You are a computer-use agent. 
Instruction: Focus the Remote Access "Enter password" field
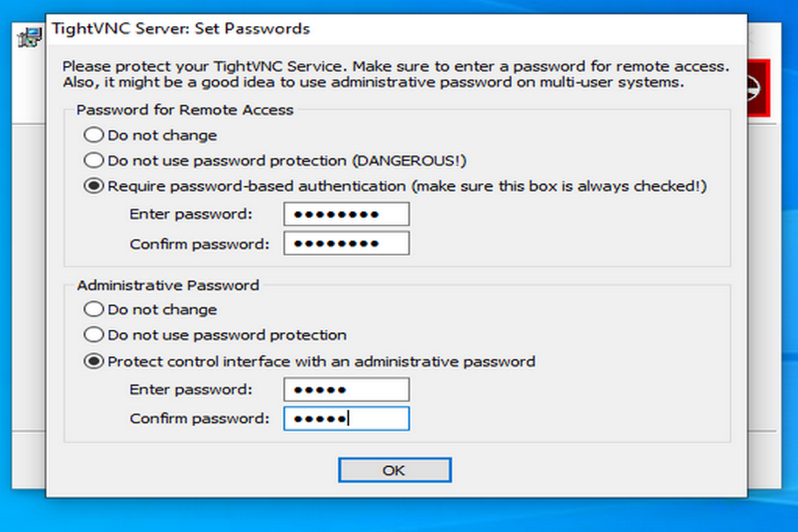346,215
